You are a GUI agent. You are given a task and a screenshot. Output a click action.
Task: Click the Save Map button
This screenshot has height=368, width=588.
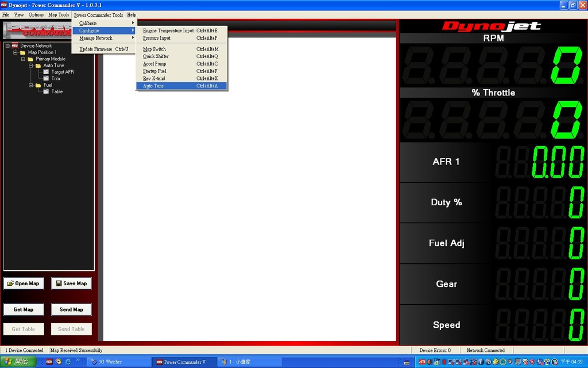click(x=71, y=283)
